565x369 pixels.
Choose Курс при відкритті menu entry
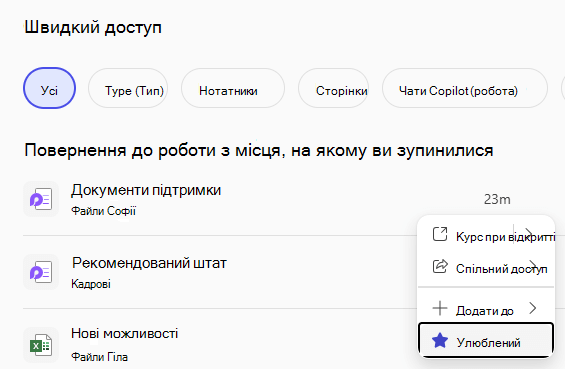[x=486, y=235]
